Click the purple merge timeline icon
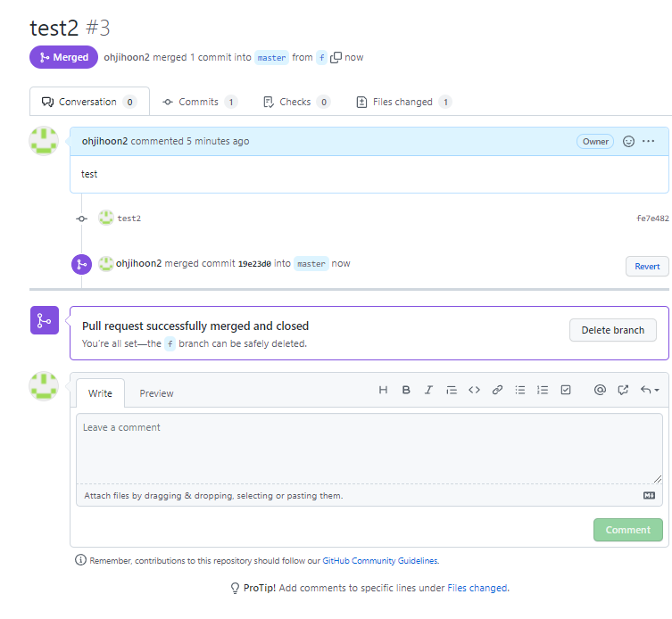The height and width of the screenshot is (619, 672). click(81, 264)
